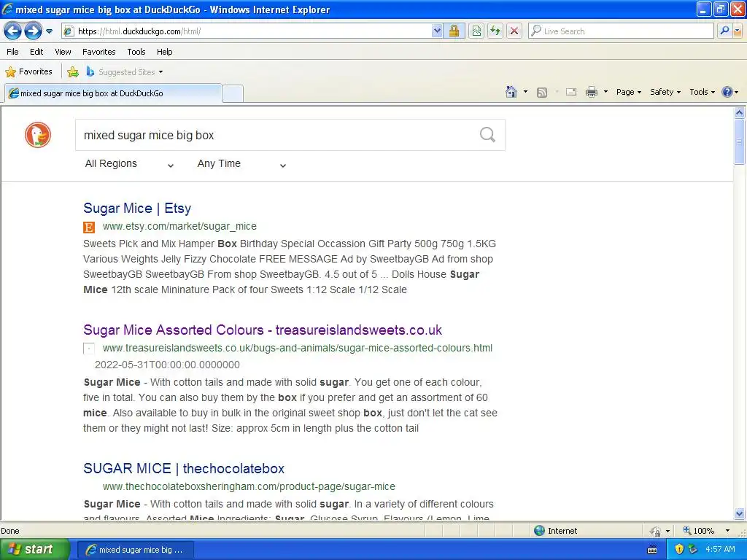This screenshot has height=560, width=747.
Task: Open the Suggested Sites dropdown
Action: (124, 72)
